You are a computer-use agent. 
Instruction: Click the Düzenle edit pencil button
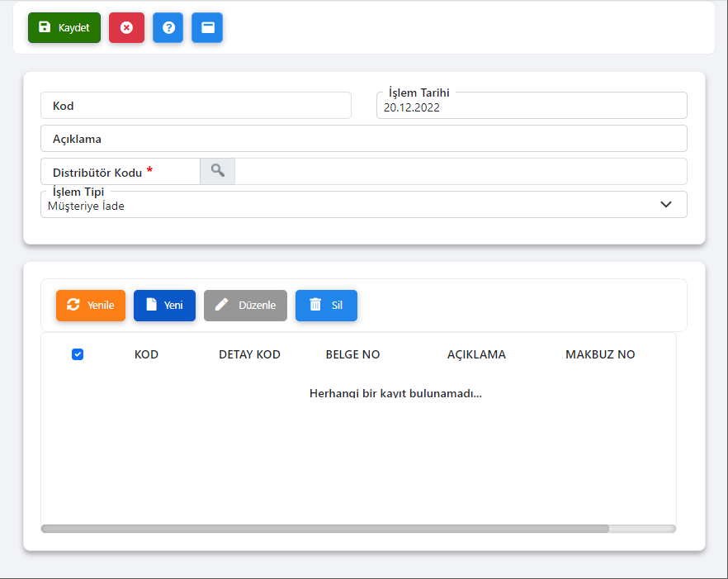click(x=245, y=305)
